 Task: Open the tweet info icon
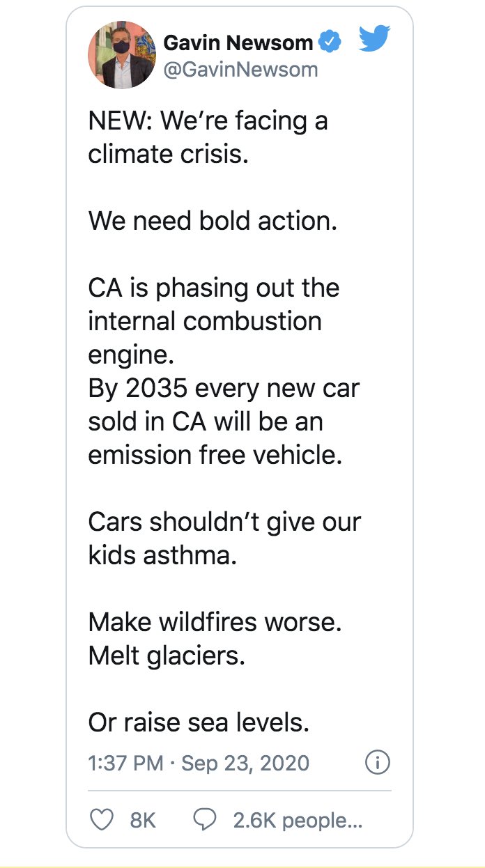coord(377,763)
